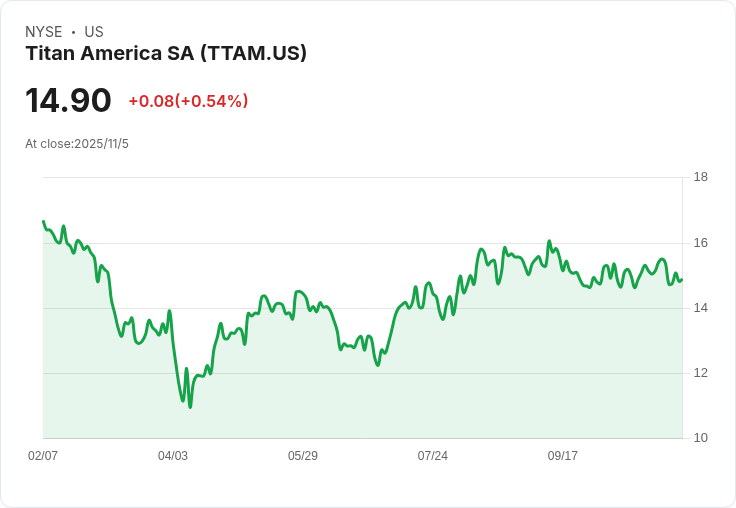Click the US market label

click(x=94, y=32)
